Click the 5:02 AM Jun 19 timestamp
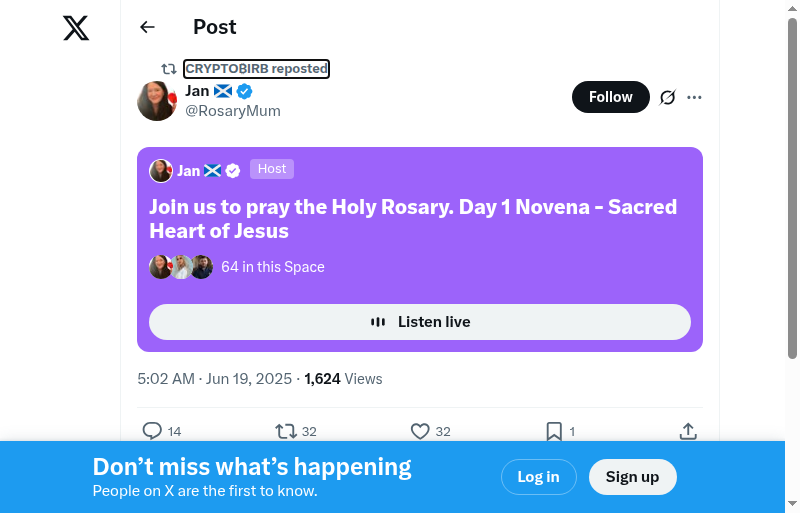This screenshot has height=513, width=800. [215, 379]
